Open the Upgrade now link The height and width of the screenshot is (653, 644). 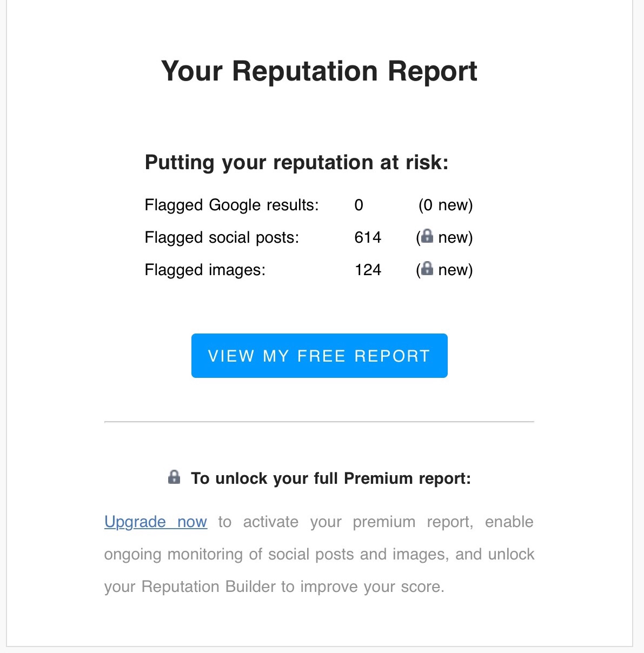(156, 522)
